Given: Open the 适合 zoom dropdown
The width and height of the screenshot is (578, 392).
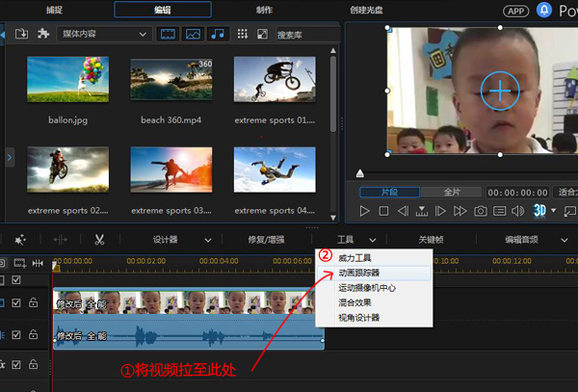Looking at the screenshot, I should click(565, 193).
